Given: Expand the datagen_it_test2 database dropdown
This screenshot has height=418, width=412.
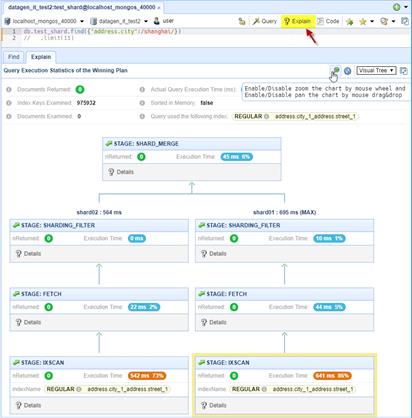Looking at the screenshot, I should pos(146,21).
